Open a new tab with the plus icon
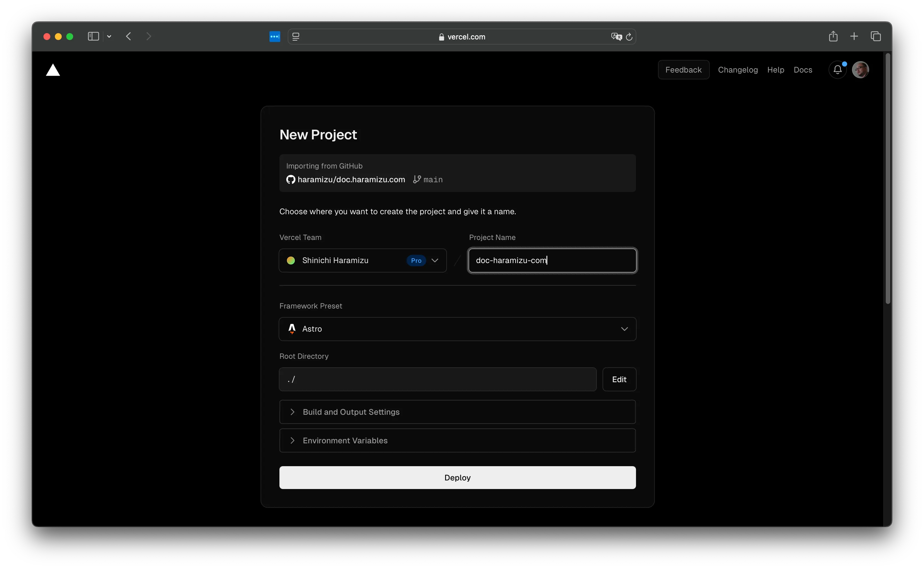The image size is (924, 569). point(854,36)
